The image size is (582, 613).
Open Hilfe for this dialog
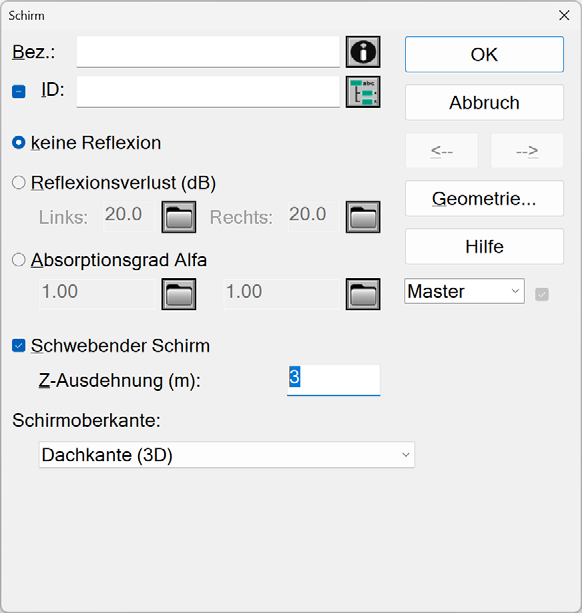484,246
